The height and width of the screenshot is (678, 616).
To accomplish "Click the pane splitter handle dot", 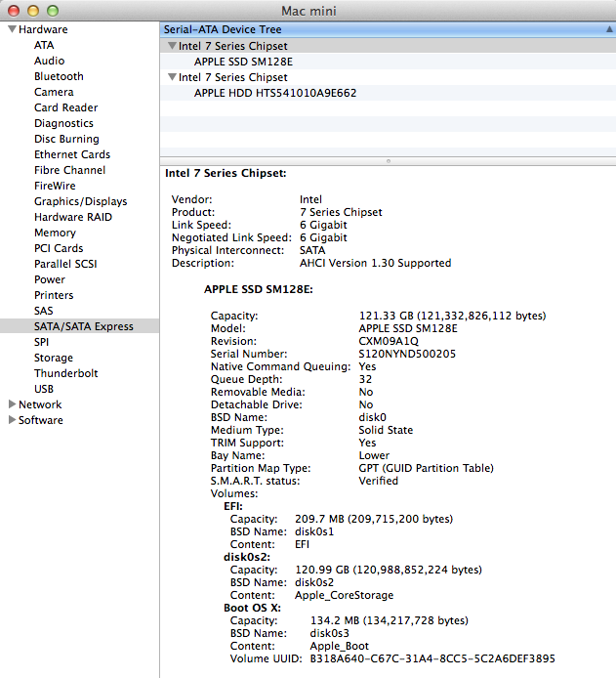I will click(x=388, y=161).
